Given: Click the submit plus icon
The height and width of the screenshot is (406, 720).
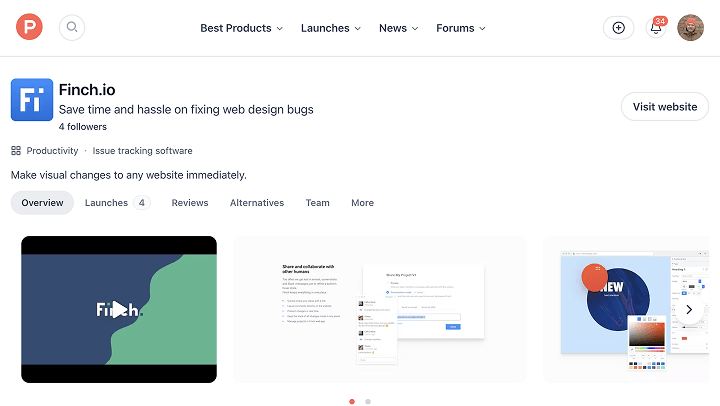Looking at the screenshot, I should [x=619, y=28].
